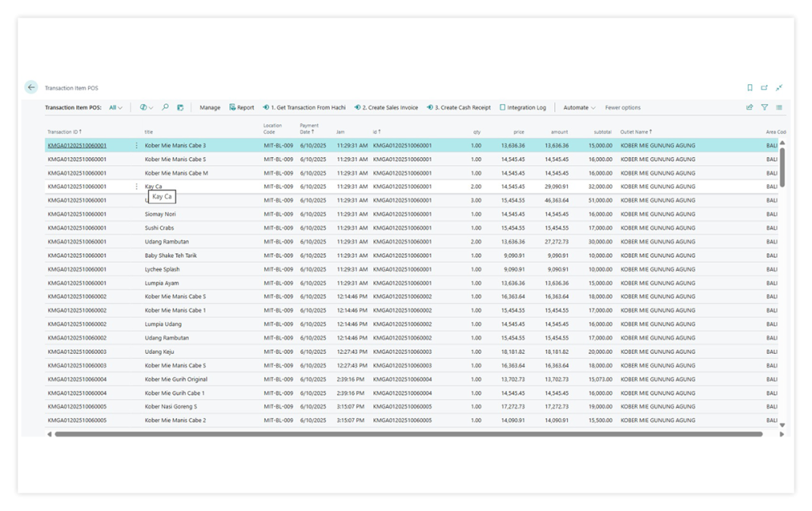Bookmark this Transaction Item POS page
This screenshot has width=812, height=511.
tap(749, 87)
